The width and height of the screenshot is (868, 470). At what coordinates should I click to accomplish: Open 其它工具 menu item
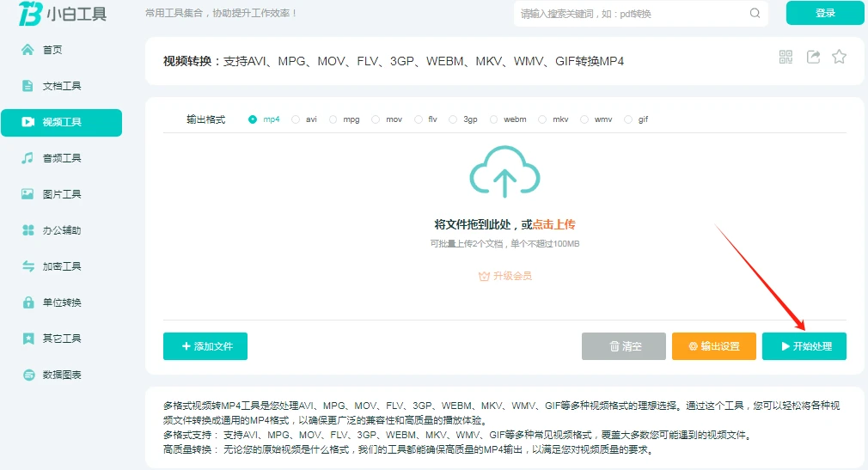tap(61, 339)
